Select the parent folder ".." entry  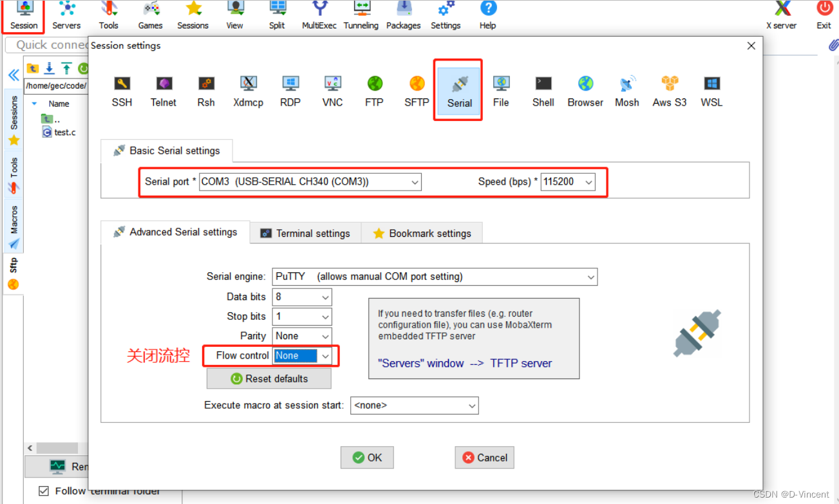51,119
